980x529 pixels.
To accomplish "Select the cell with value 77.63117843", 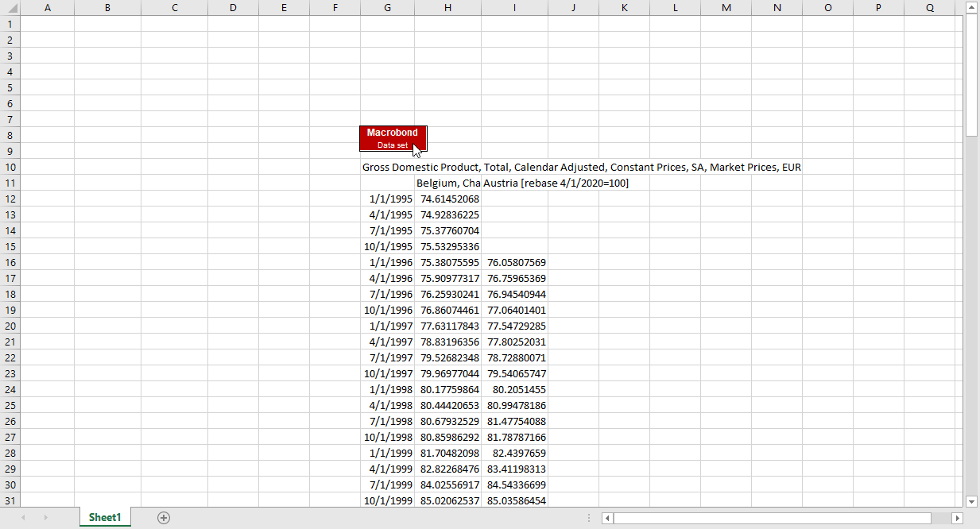I will tap(447, 326).
